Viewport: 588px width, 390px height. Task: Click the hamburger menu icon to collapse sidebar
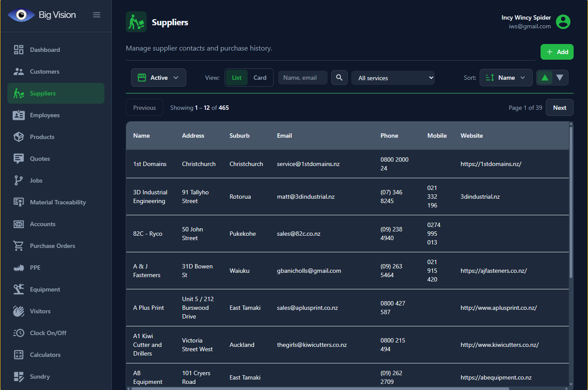pos(97,15)
